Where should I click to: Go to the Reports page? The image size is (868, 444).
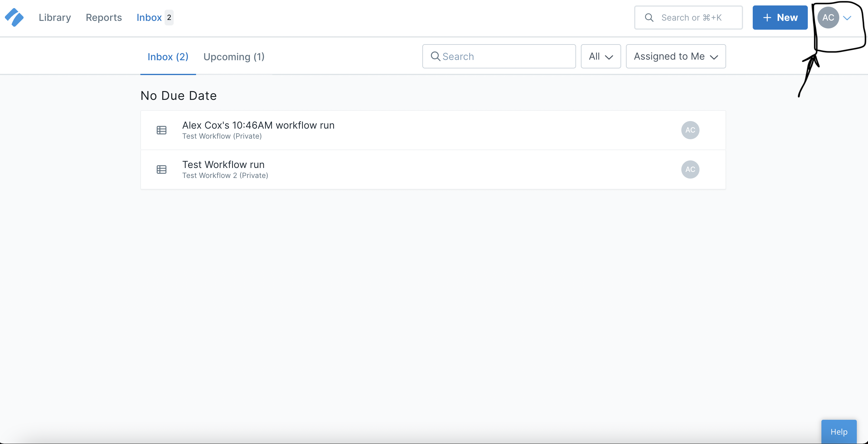[104, 18]
